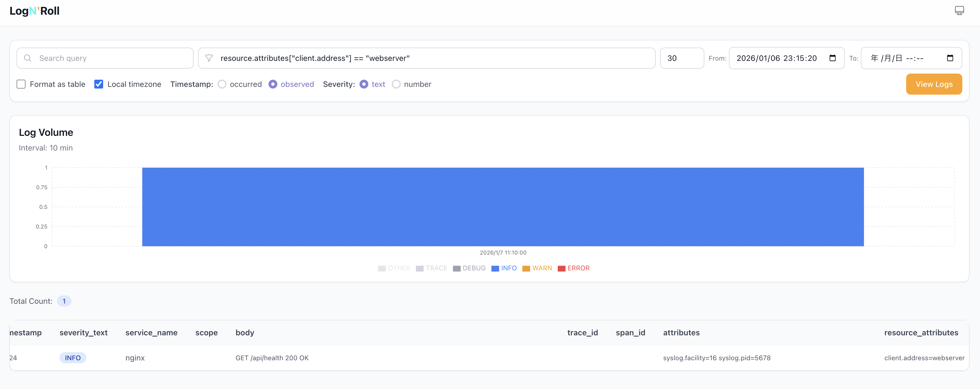This screenshot has width=980, height=389.
Task: Toggle the theme monitor icon
Action: [x=959, y=11]
